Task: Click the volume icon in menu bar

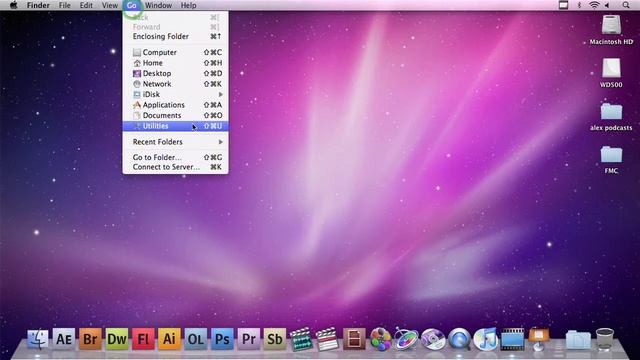Action: 607,5
